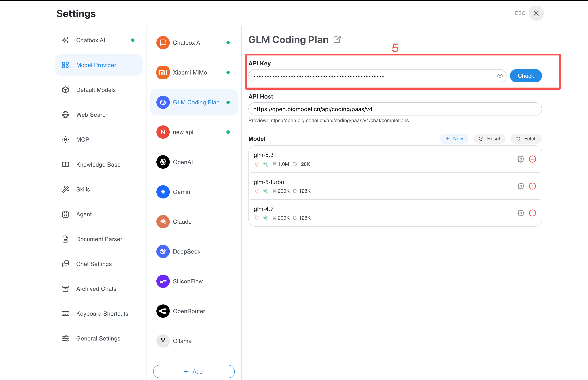Remove the glm-5-turbo model
Viewport: 588px width, 380px height.
click(x=532, y=186)
